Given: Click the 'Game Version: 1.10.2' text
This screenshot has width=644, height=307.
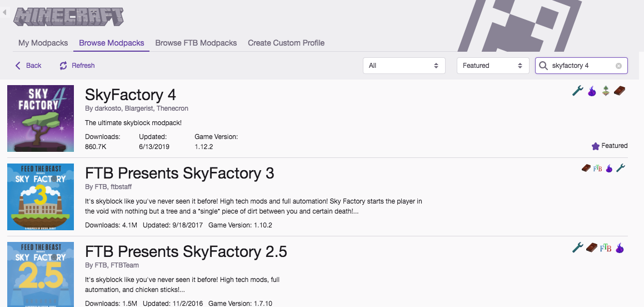Looking at the screenshot, I should pos(240,225).
